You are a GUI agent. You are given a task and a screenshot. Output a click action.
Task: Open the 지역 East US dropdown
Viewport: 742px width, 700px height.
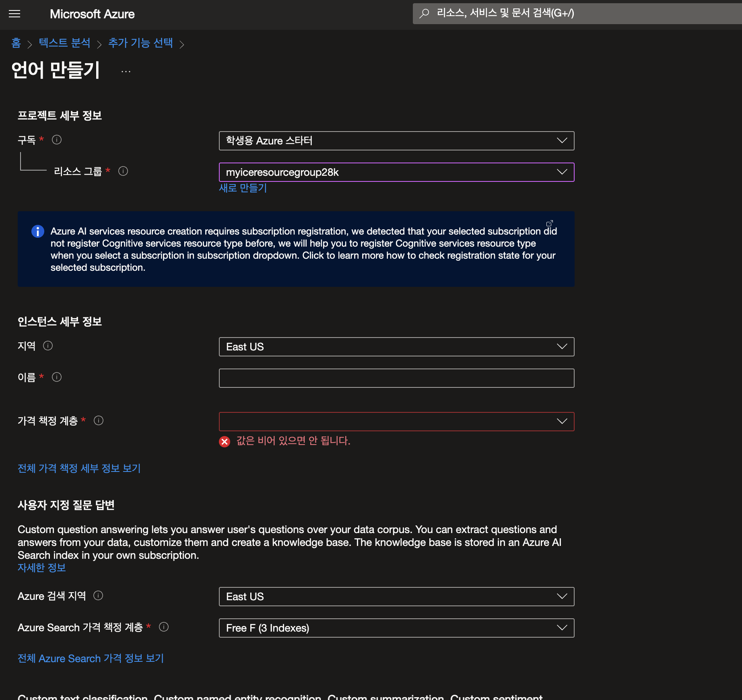pos(396,347)
